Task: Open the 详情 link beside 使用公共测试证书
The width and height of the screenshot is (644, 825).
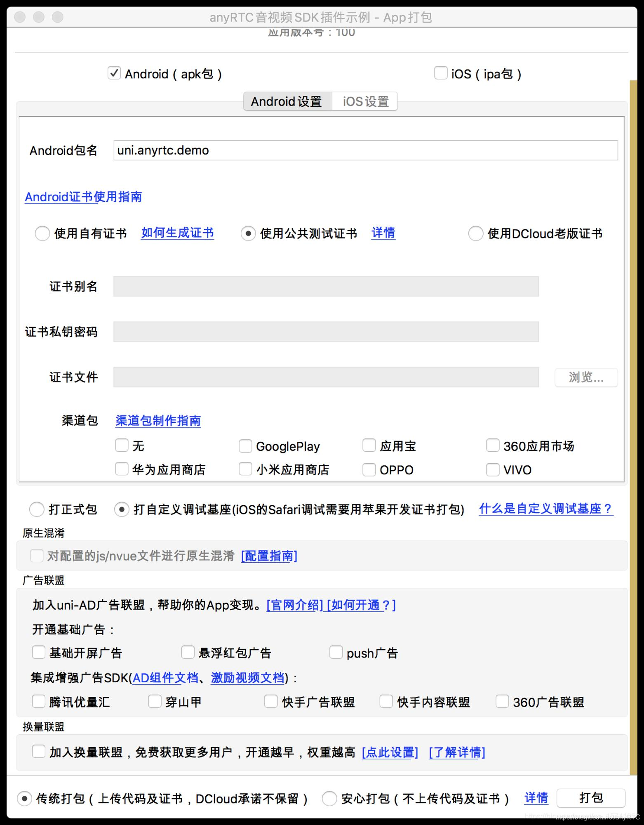Action: [x=383, y=233]
